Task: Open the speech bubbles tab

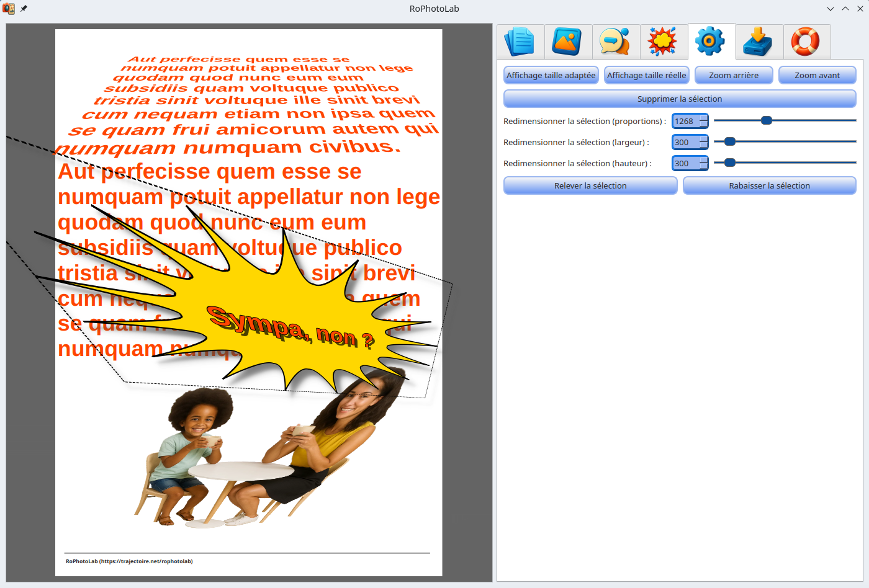Action: (616, 42)
